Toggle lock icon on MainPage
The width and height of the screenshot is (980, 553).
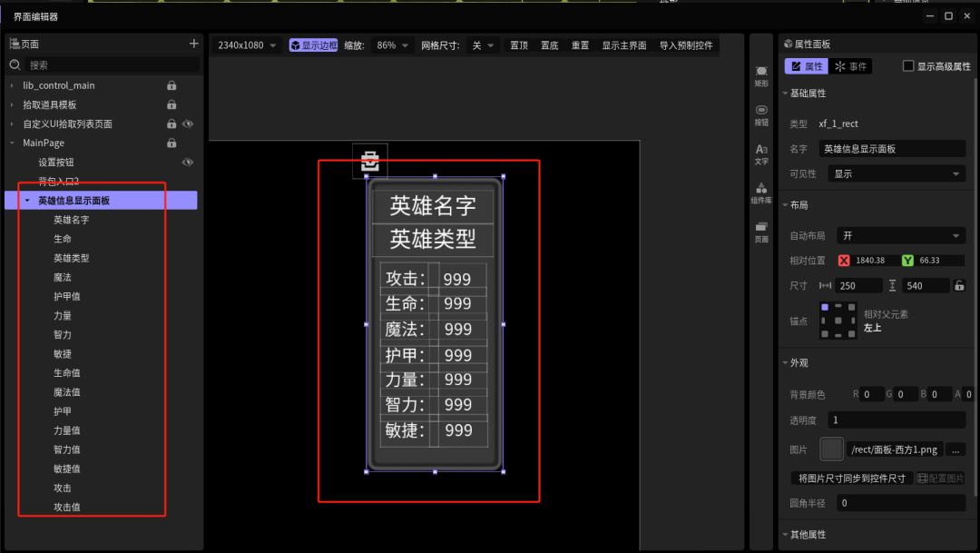coord(171,143)
